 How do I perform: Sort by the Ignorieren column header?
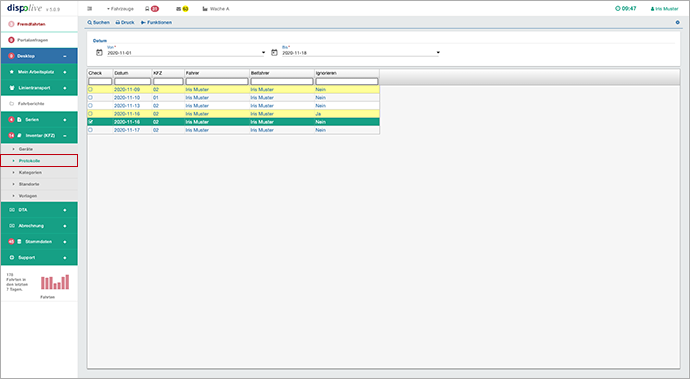(x=347, y=73)
